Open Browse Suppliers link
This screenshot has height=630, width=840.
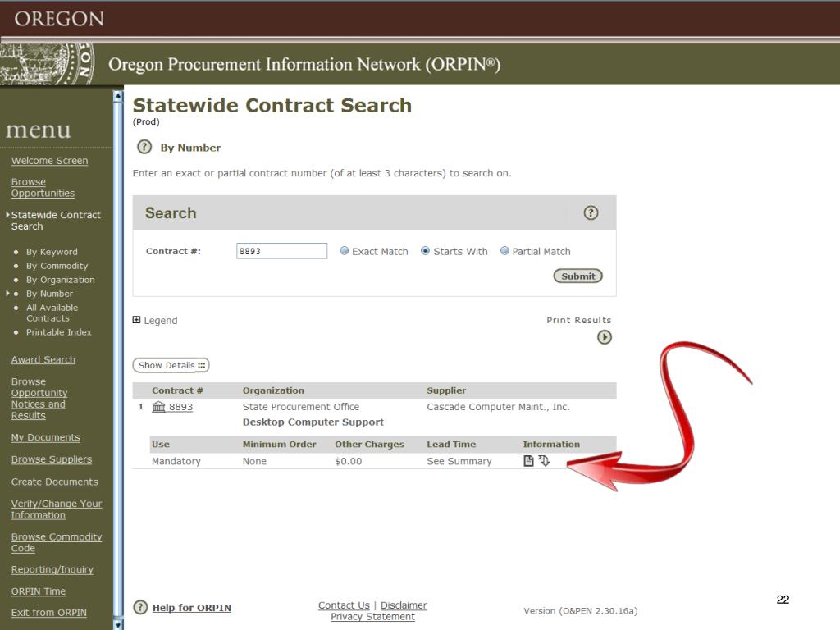(52, 459)
